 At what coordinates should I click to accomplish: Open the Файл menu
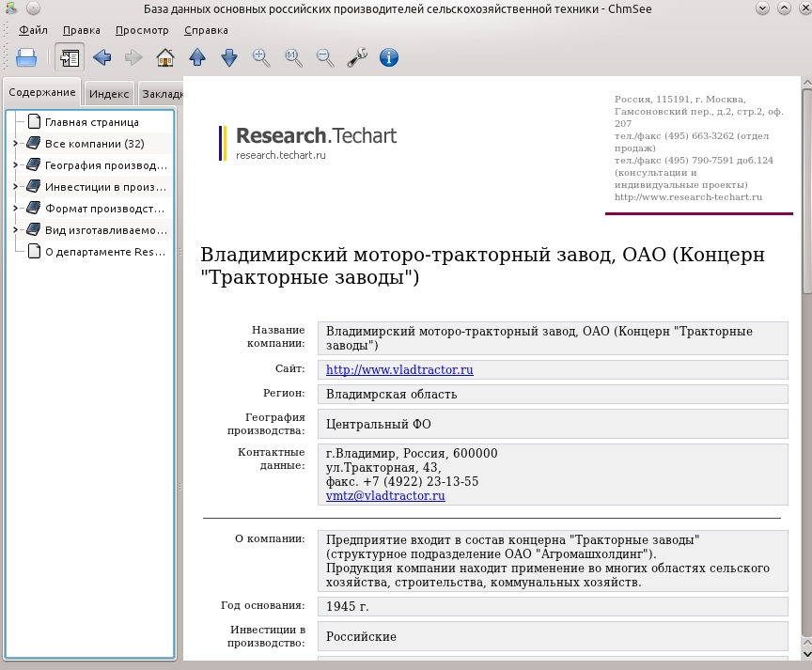(33, 30)
